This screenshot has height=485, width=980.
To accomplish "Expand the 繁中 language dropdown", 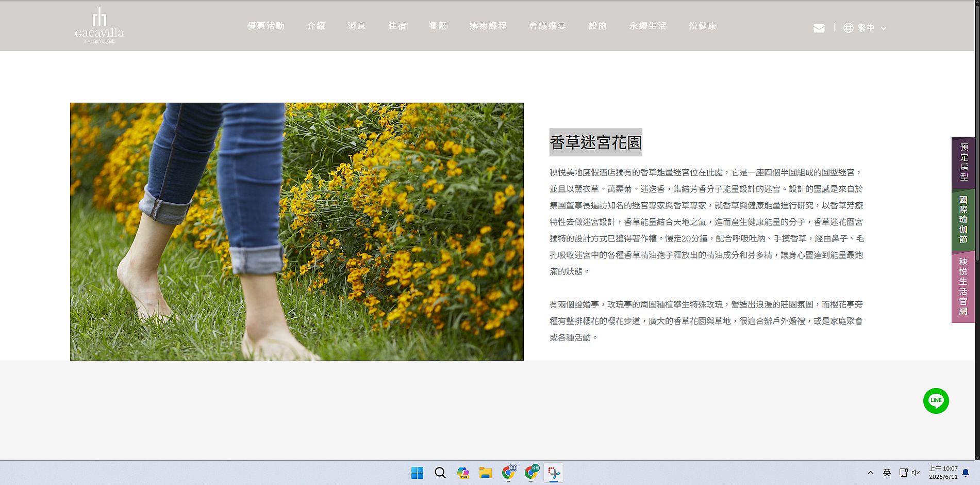I will click(872, 28).
